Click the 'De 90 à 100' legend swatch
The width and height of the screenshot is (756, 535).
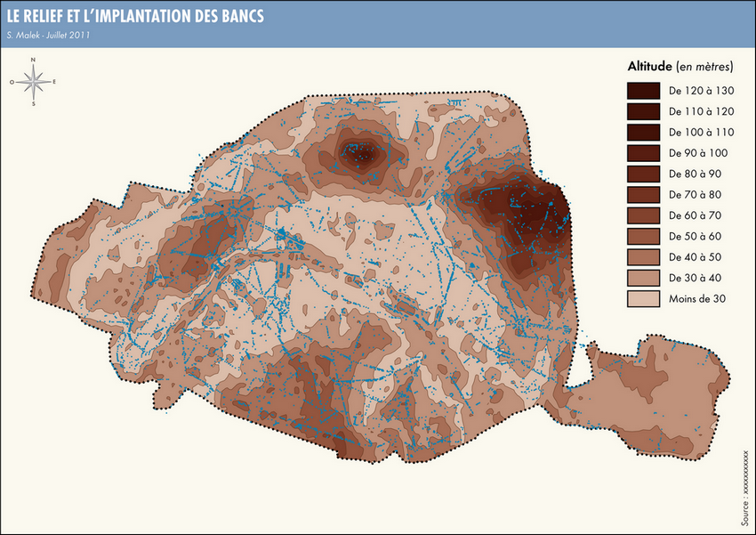click(643, 153)
